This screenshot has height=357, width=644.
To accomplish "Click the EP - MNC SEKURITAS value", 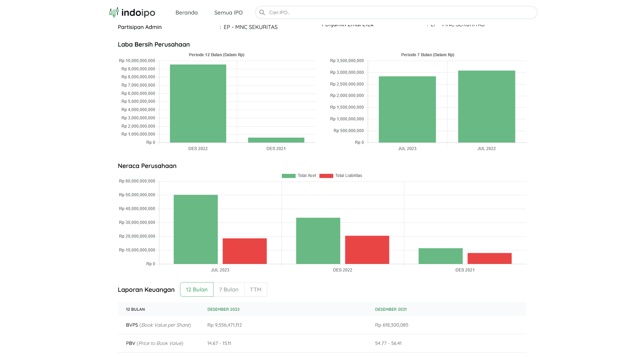I will [251, 27].
